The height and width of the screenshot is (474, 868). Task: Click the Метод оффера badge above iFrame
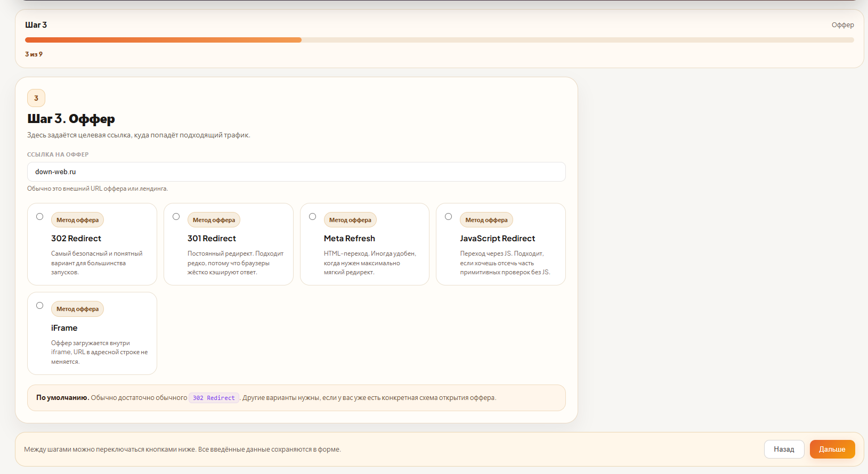point(78,309)
